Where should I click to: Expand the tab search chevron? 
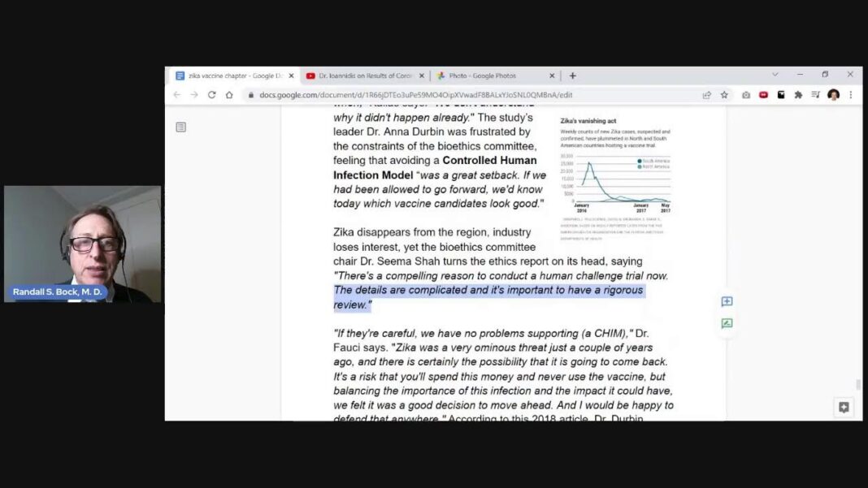pyautogui.click(x=775, y=74)
